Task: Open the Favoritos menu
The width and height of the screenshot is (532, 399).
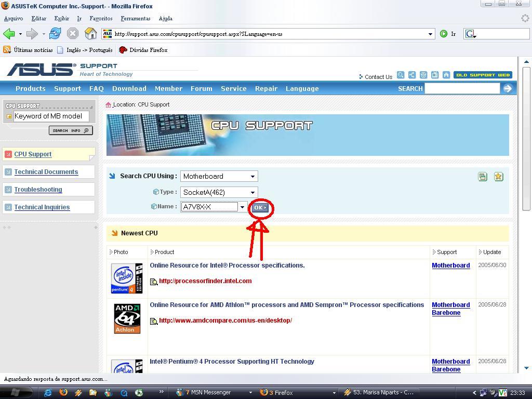Action: coord(101,18)
